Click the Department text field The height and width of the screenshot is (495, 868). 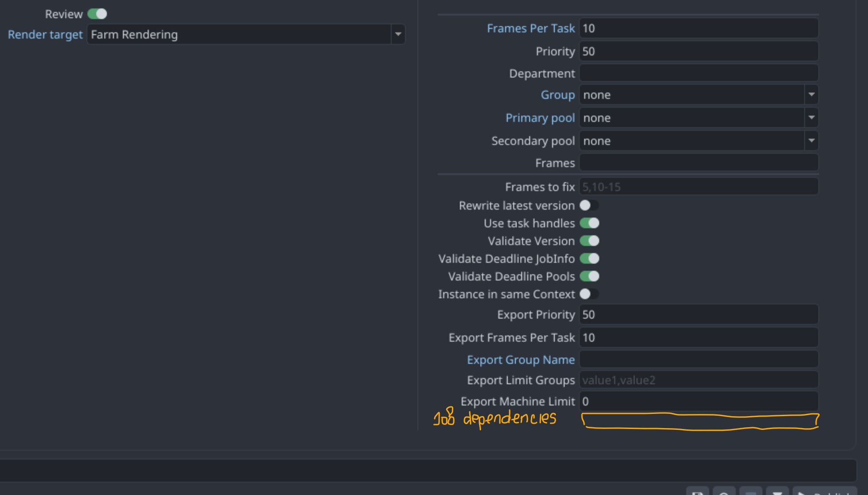click(699, 74)
